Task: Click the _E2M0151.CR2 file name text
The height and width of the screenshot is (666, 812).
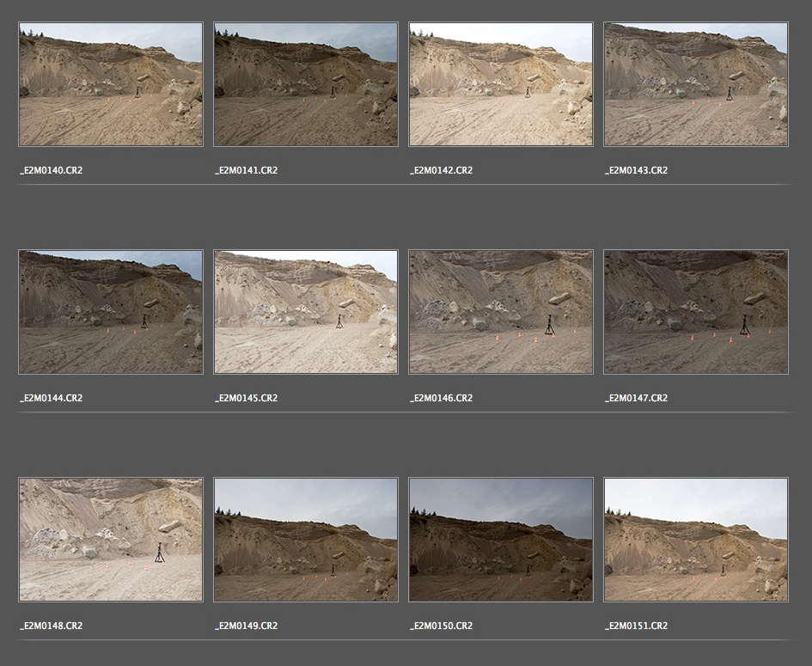Action: click(x=637, y=626)
